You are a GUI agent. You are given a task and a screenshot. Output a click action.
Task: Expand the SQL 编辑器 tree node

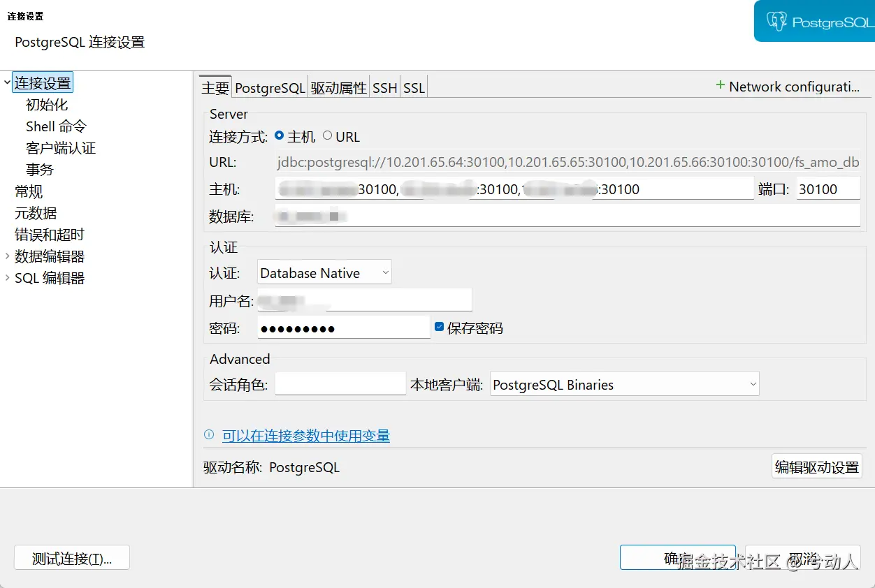[6, 277]
